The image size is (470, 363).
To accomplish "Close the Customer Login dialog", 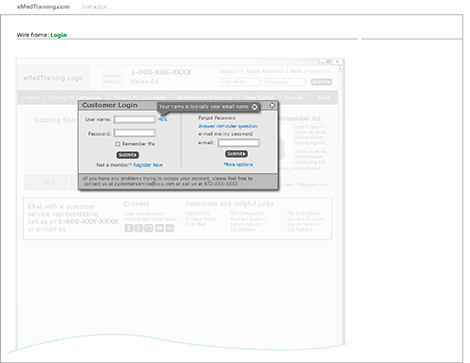I will tap(272, 105).
